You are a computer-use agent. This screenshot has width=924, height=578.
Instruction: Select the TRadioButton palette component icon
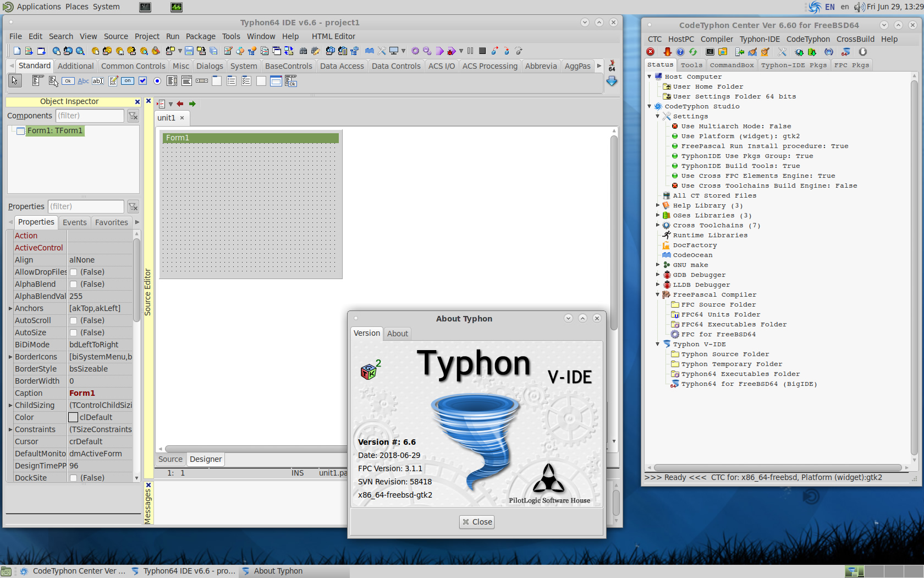click(x=157, y=81)
